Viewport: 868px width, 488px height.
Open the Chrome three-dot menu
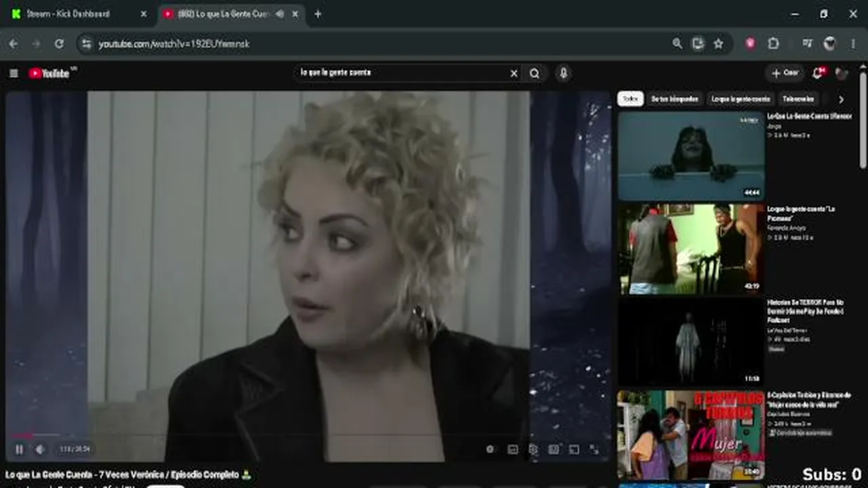(853, 43)
